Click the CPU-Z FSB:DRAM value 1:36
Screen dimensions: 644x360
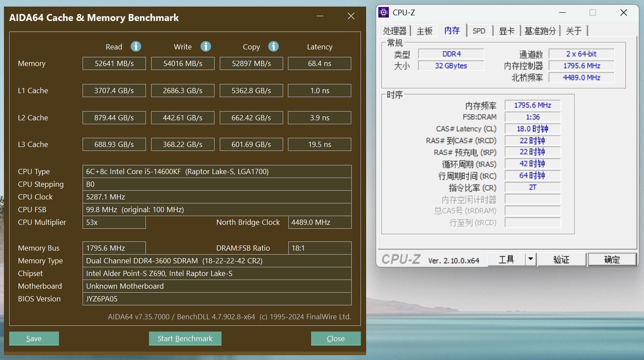pos(533,117)
